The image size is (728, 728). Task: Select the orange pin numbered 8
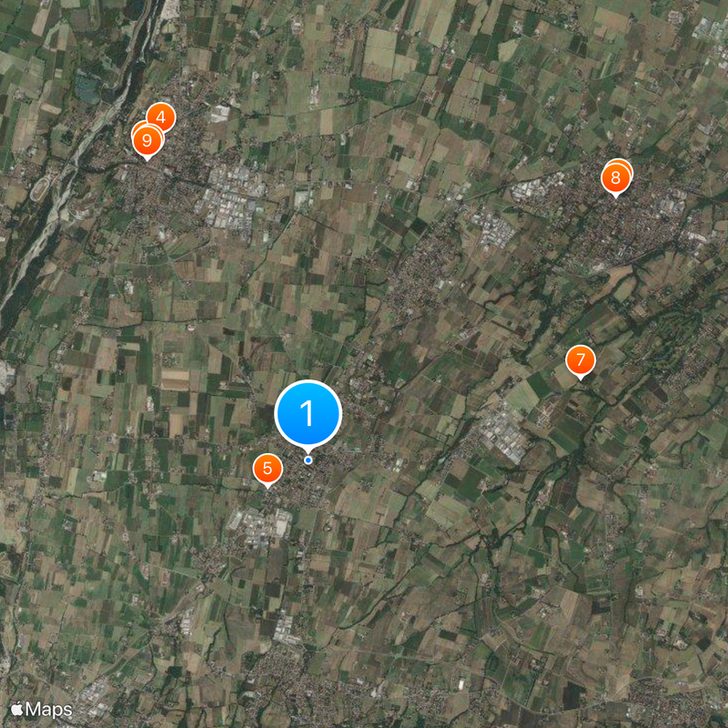(616, 178)
